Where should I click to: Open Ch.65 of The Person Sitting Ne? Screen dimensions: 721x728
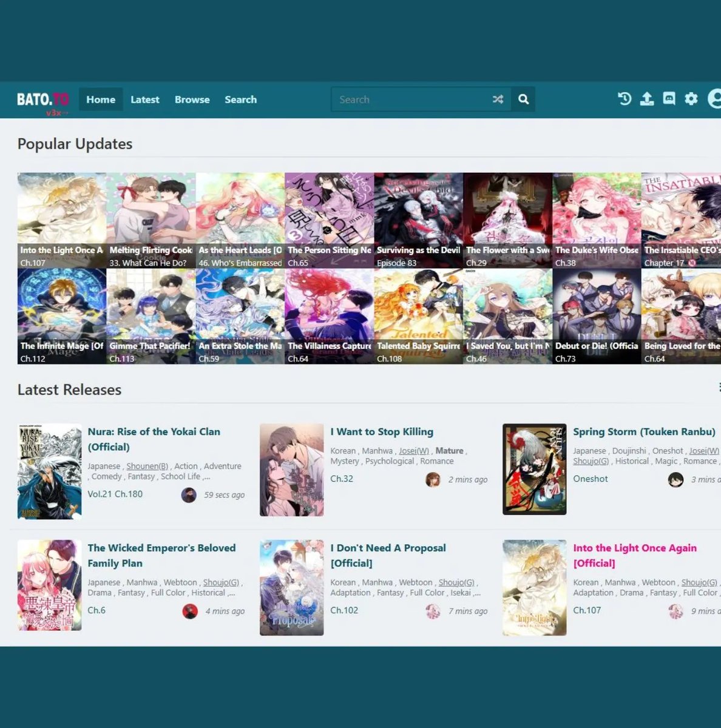pyautogui.click(x=298, y=263)
